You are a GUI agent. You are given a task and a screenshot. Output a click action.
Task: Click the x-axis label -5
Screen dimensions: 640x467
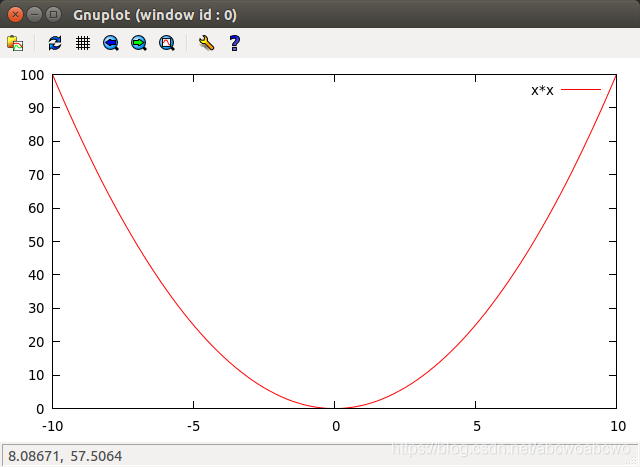(x=193, y=426)
